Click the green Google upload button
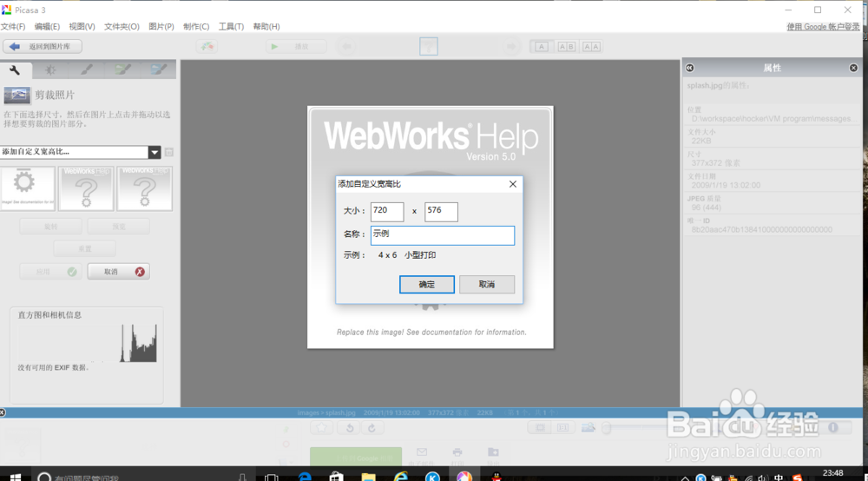 (356, 458)
